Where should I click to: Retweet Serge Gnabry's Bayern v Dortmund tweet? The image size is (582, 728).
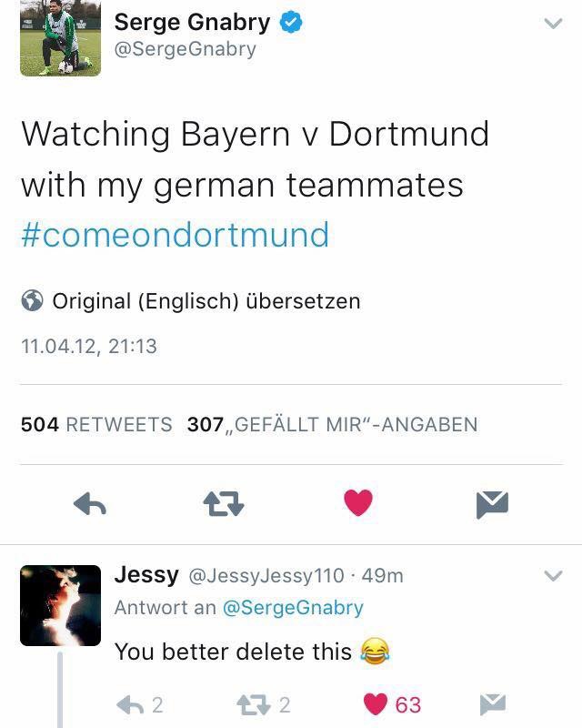(x=224, y=504)
